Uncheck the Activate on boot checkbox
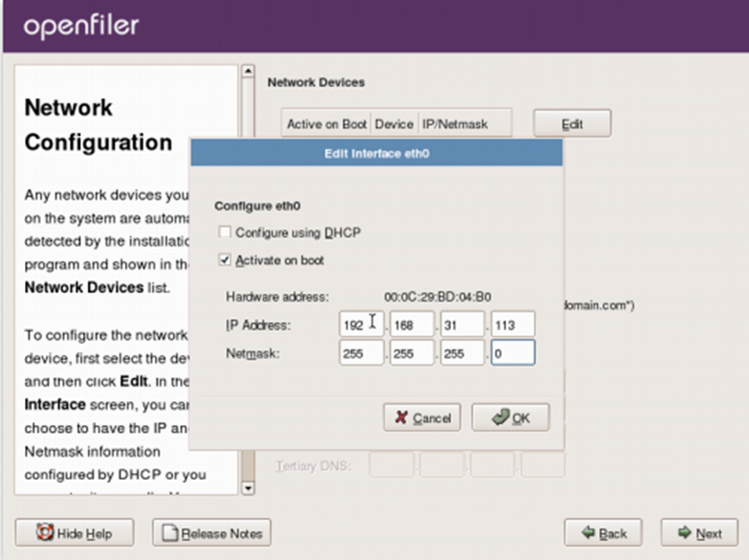 (x=225, y=260)
